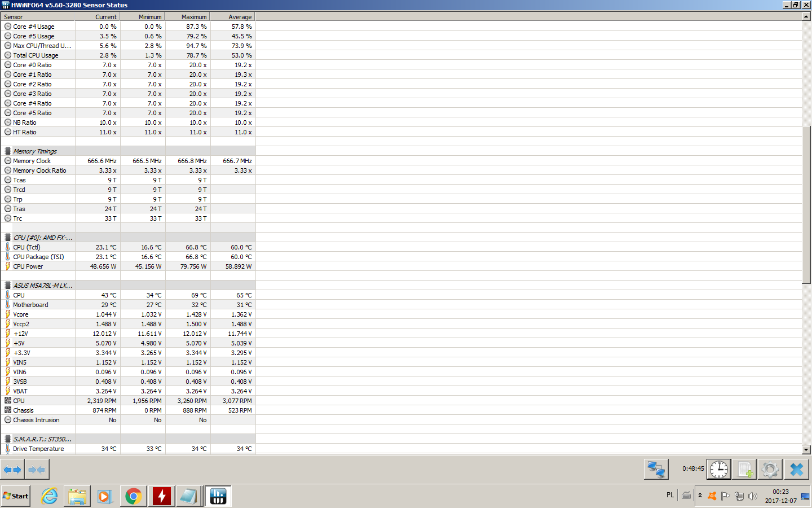812x508 pixels.
Task: Select the 'Max CPU/Thread U...' row label
Action: point(42,46)
